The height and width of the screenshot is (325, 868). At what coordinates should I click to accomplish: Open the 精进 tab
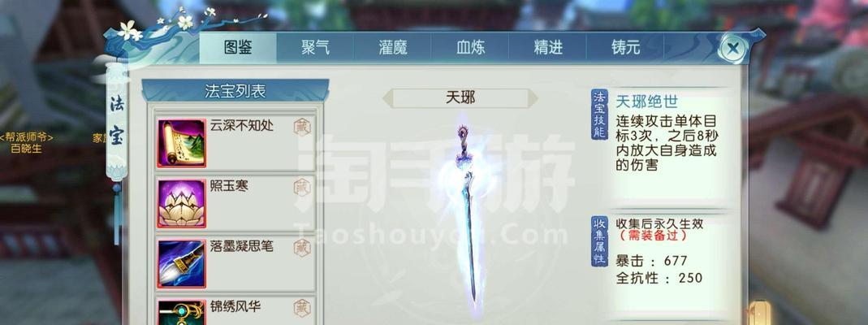pyautogui.click(x=548, y=48)
